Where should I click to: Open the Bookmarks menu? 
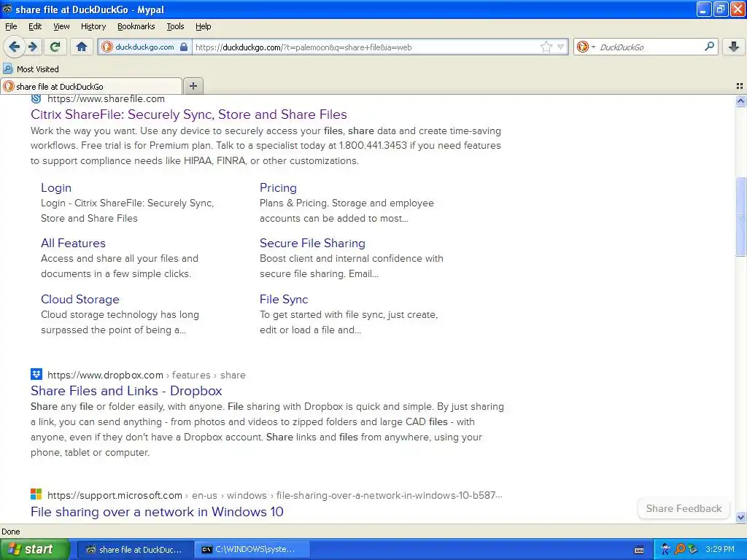(136, 26)
